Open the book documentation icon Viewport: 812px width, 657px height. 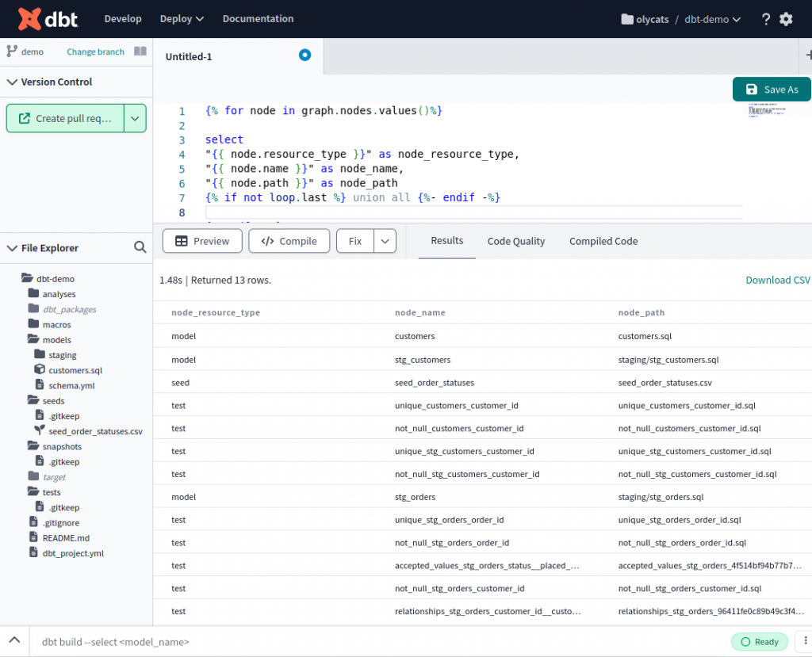point(140,52)
